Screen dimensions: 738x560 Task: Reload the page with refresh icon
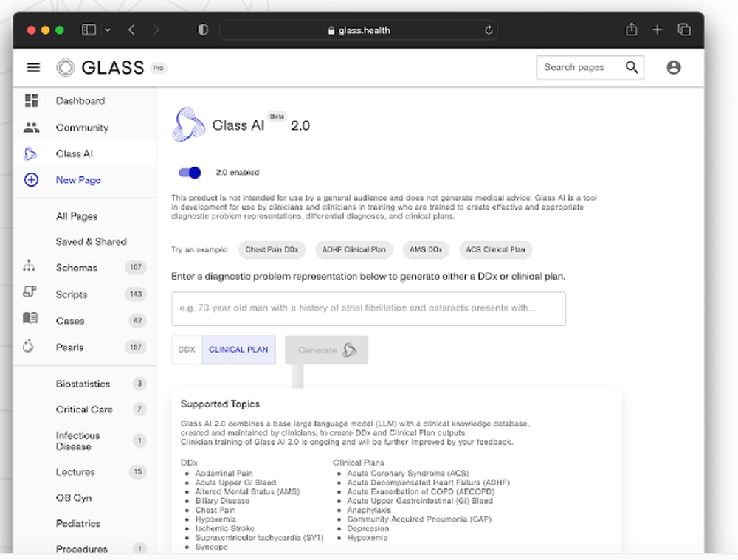(x=489, y=30)
